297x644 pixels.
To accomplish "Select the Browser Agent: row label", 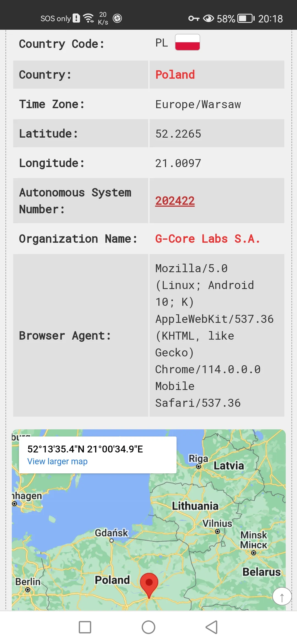I will coord(65,335).
